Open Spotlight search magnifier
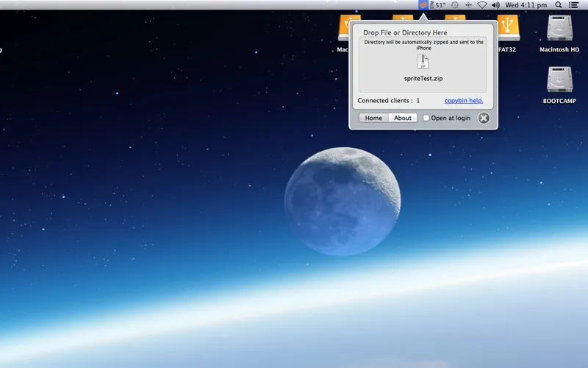This screenshot has width=588, height=368. pyautogui.click(x=559, y=4)
